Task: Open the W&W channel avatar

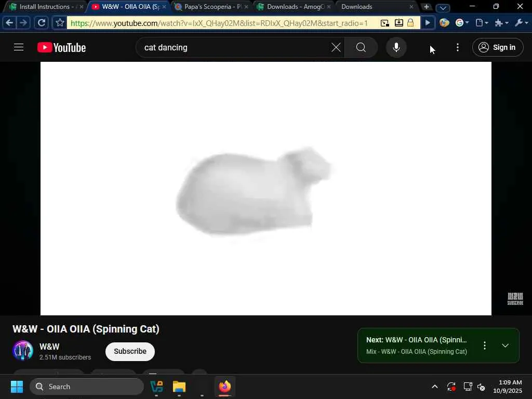Action: pyautogui.click(x=23, y=351)
